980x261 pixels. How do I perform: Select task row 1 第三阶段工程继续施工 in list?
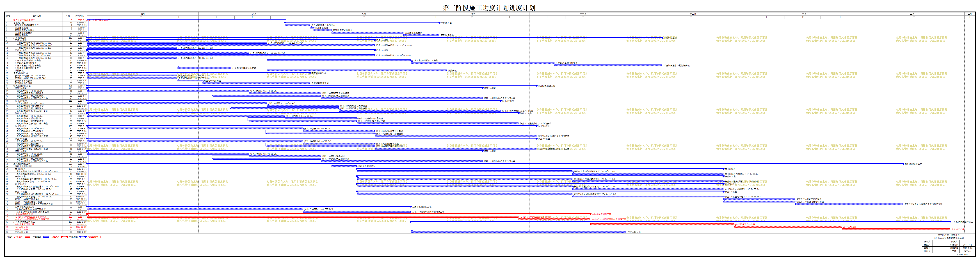click(46, 20)
